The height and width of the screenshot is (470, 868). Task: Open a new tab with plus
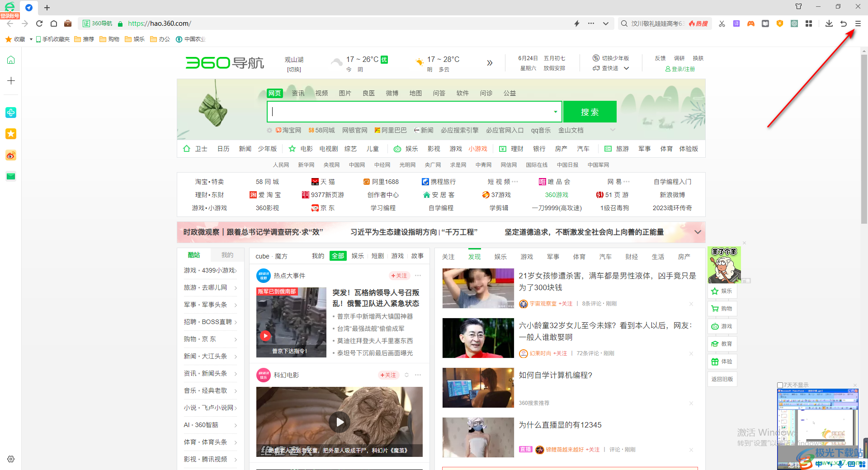coord(47,8)
